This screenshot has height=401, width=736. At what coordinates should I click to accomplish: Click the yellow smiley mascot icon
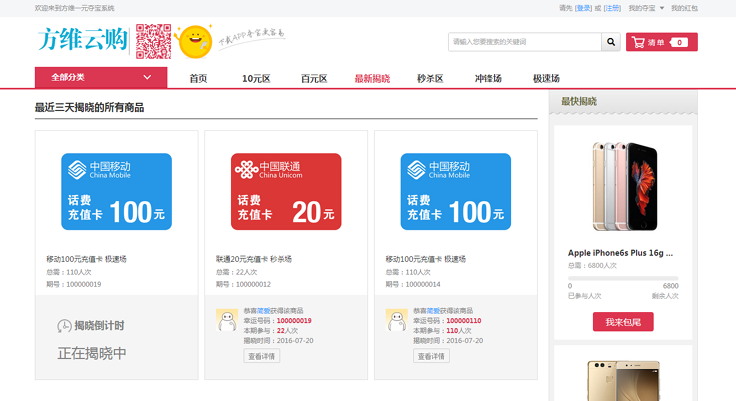pos(195,42)
